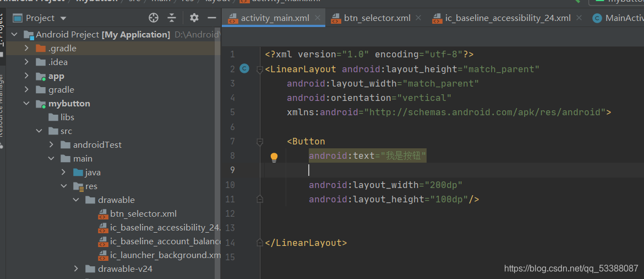644x279 pixels.
Task: Expand the .gradle folder
Action: pos(27,48)
